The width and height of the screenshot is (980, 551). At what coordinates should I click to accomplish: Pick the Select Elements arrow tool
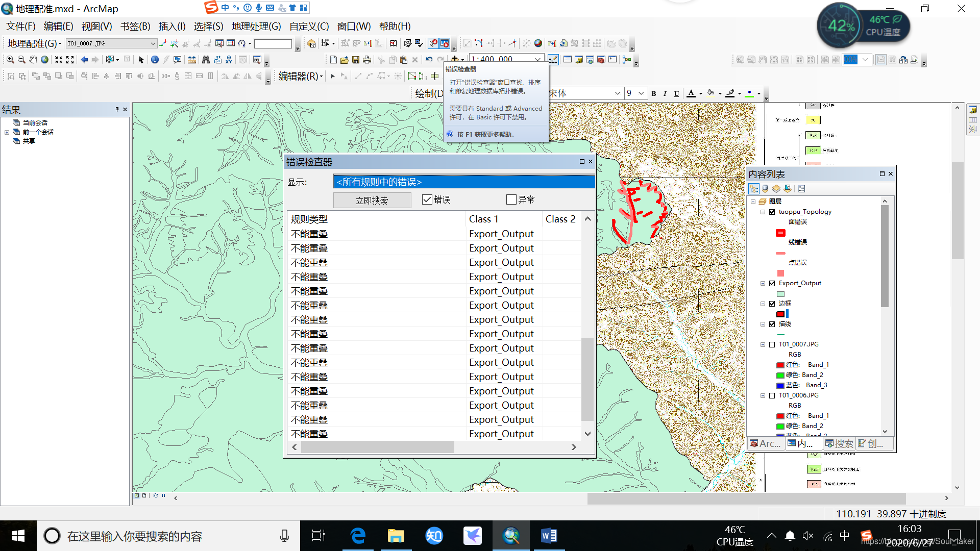coord(141,60)
